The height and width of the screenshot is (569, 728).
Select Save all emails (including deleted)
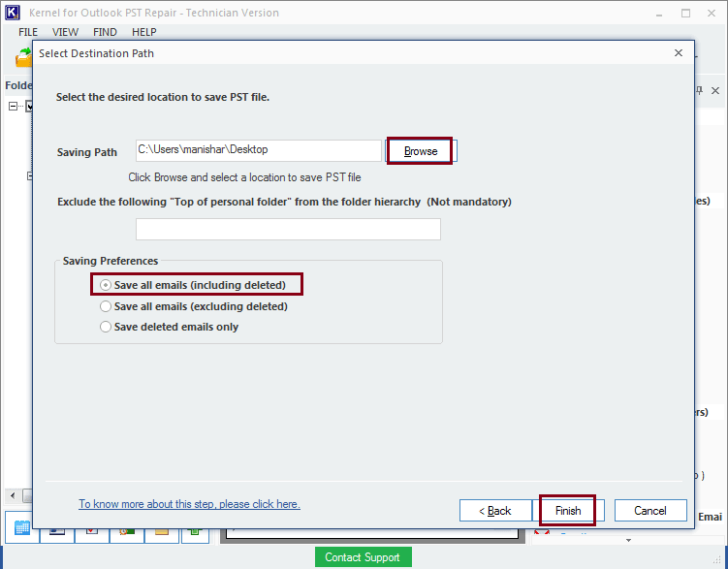coord(193,285)
